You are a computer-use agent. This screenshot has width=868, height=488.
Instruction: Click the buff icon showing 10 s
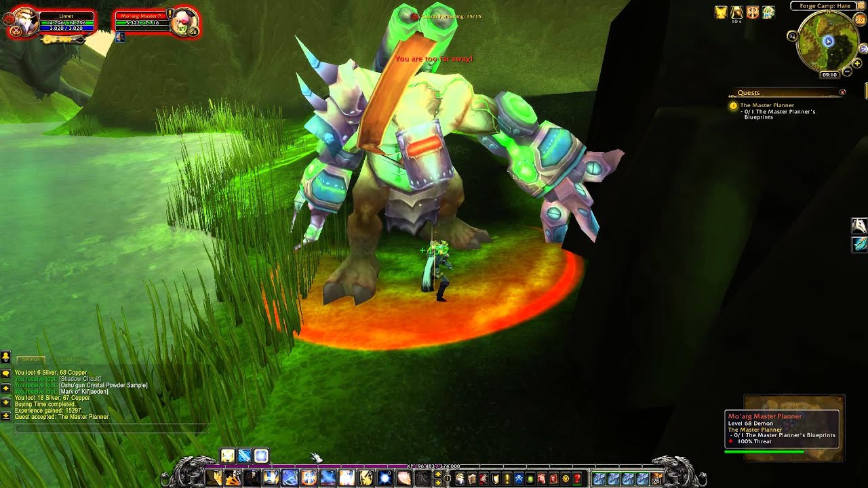[736, 12]
